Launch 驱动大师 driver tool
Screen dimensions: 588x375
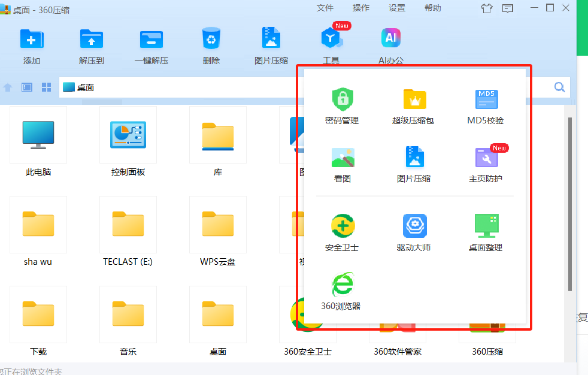click(414, 232)
